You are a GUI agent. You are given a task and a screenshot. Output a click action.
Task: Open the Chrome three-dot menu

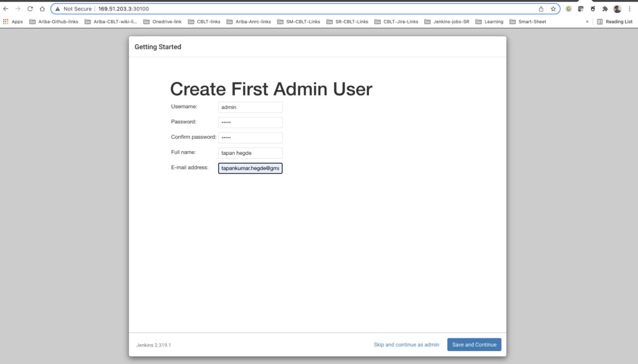click(x=631, y=9)
